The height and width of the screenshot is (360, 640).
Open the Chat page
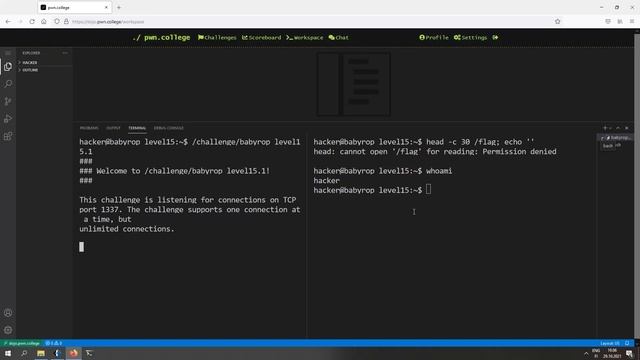tap(338, 38)
